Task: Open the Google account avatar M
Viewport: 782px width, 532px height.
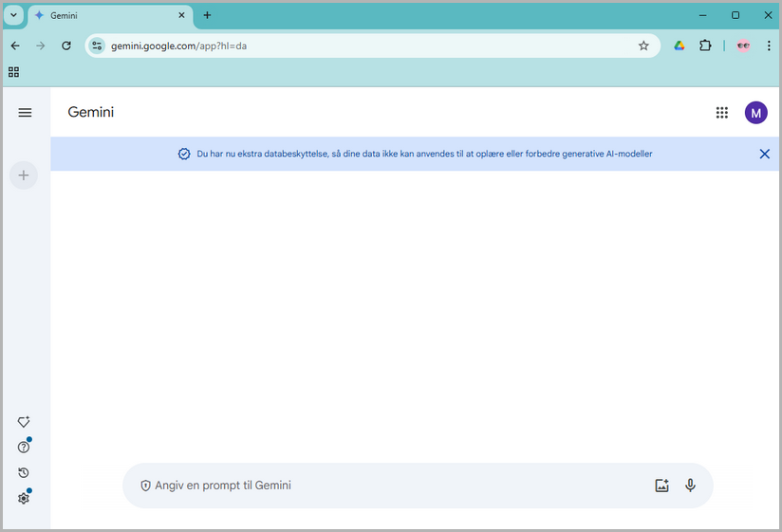Action: click(x=756, y=113)
